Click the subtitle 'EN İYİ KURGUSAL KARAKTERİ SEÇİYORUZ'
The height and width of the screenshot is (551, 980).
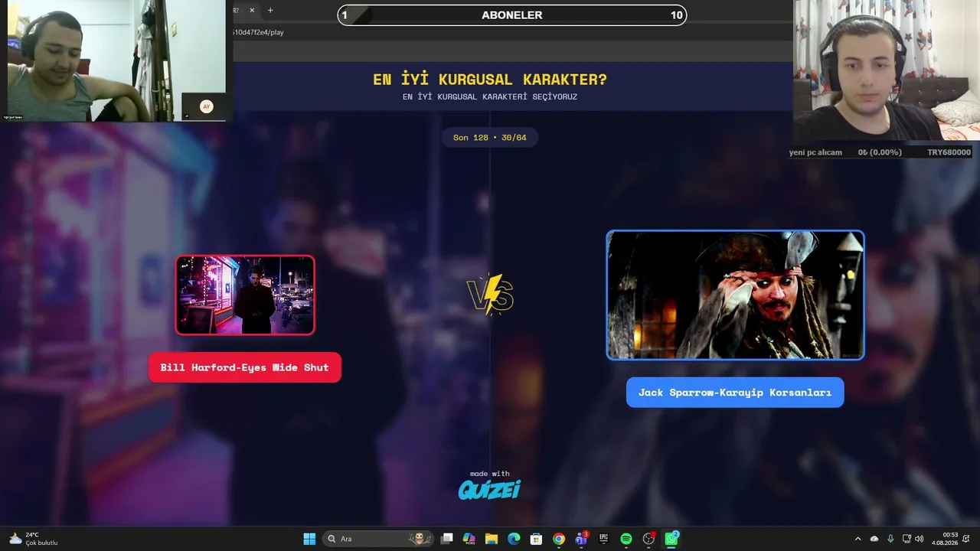click(490, 97)
